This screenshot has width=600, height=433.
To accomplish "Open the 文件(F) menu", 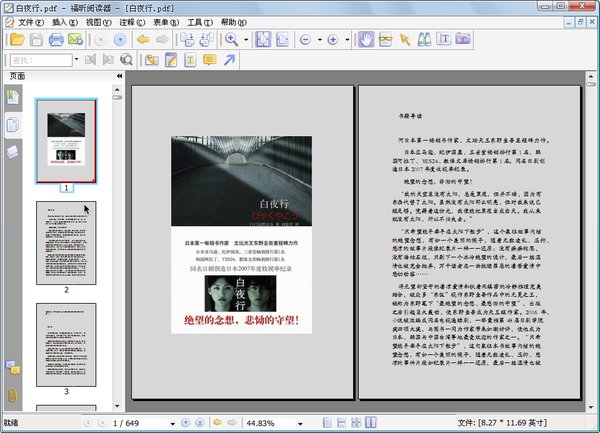I will pos(29,21).
